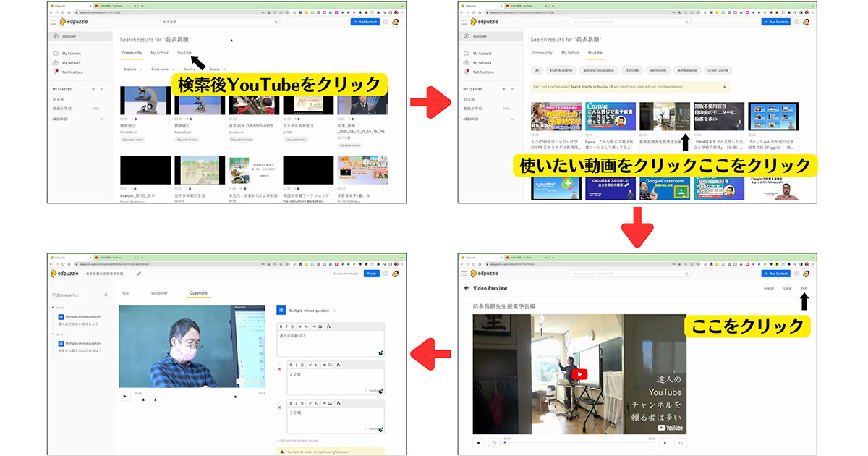Open the Subjects dropdown
This screenshot has width=868, height=456.
click(x=132, y=69)
